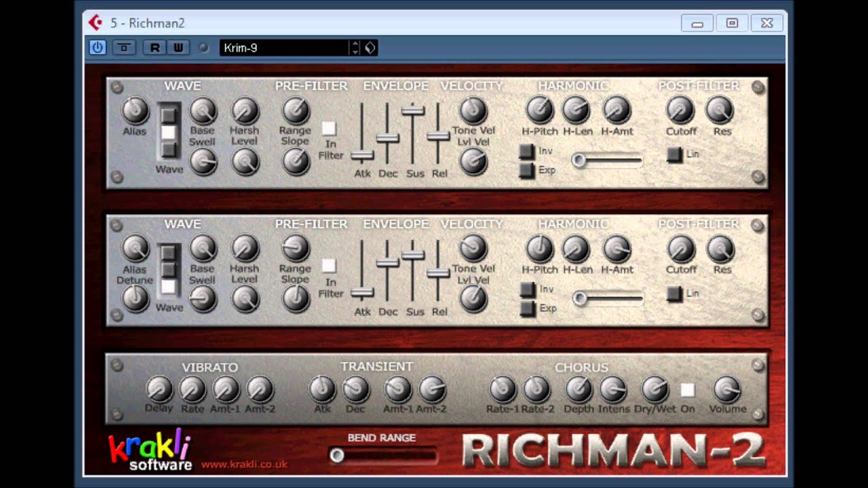Screen dimensions: 868x488
Task: Click the Dec envelope fader in lower panel
Action: pos(387,262)
